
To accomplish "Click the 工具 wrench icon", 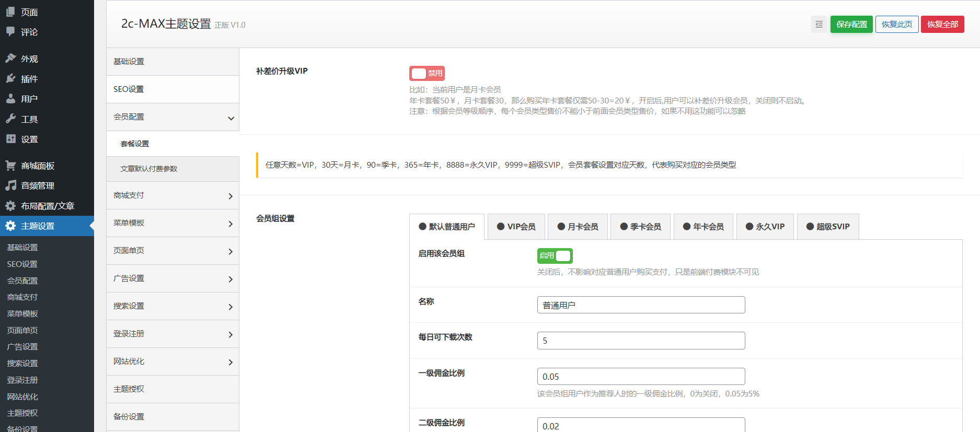I will click(10, 119).
